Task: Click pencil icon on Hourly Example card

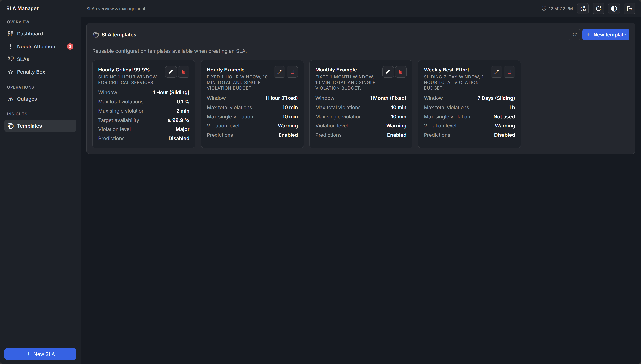Action: [x=280, y=72]
